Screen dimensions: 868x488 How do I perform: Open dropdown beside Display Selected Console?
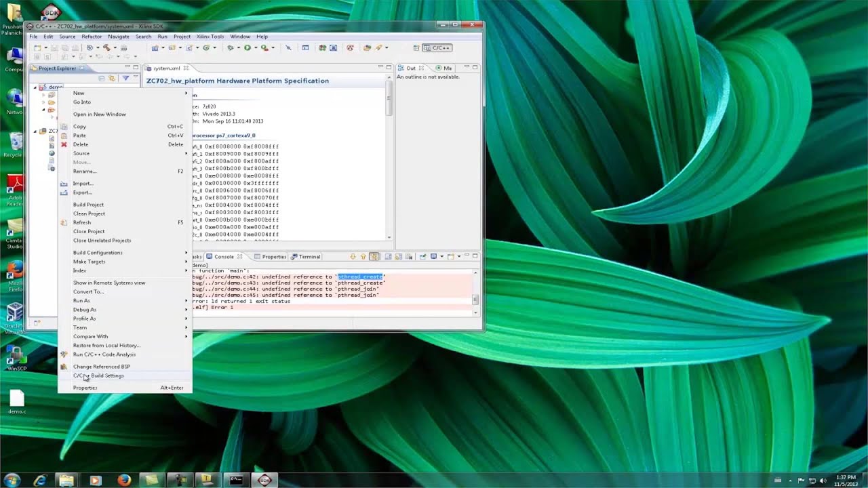[441, 257]
